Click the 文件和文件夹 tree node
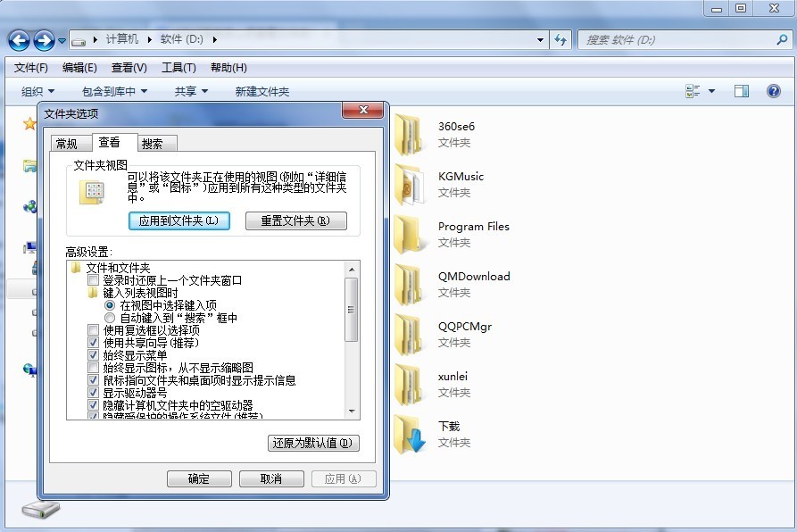 tap(118, 268)
